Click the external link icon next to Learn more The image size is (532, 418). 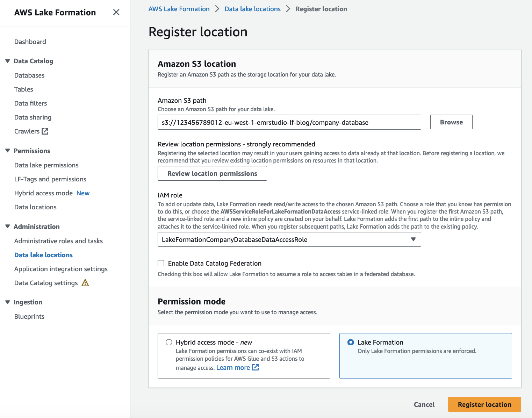[256, 367]
